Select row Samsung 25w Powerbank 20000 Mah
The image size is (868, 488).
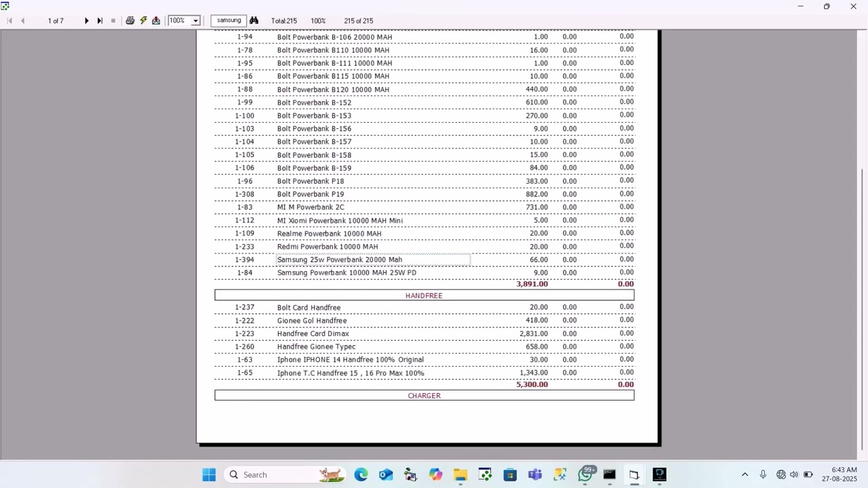pos(373,260)
